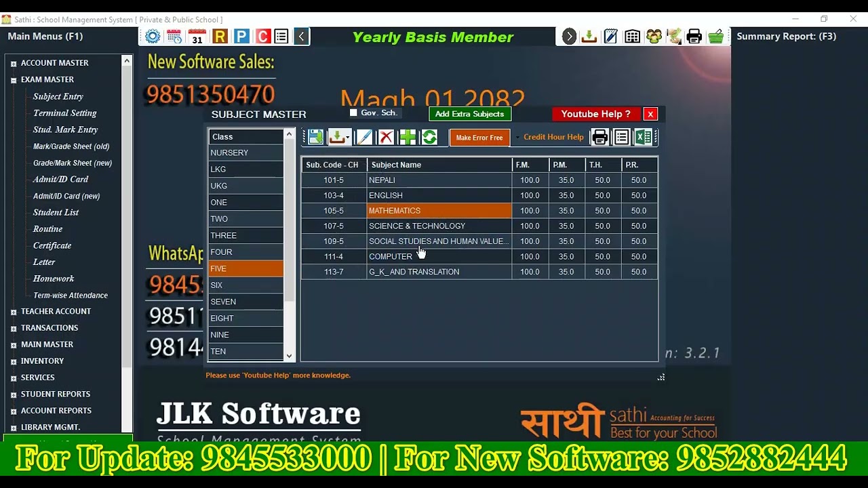Screen dimensions: 868x488
Task: Click the Make Error Free button
Action: tap(479, 138)
